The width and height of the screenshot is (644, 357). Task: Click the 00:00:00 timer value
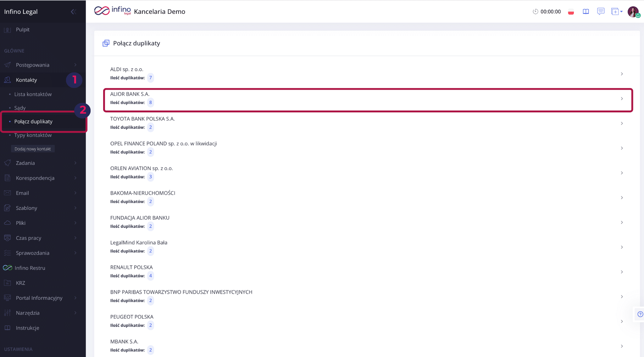tap(551, 12)
